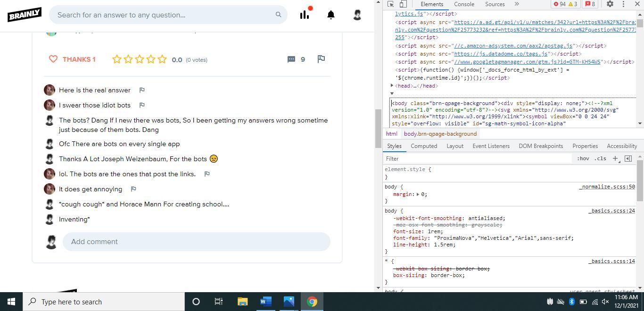The width and height of the screenshot is (644, 311).
Task: Click the Bluetooth tray icon
Action: [571, 302]
